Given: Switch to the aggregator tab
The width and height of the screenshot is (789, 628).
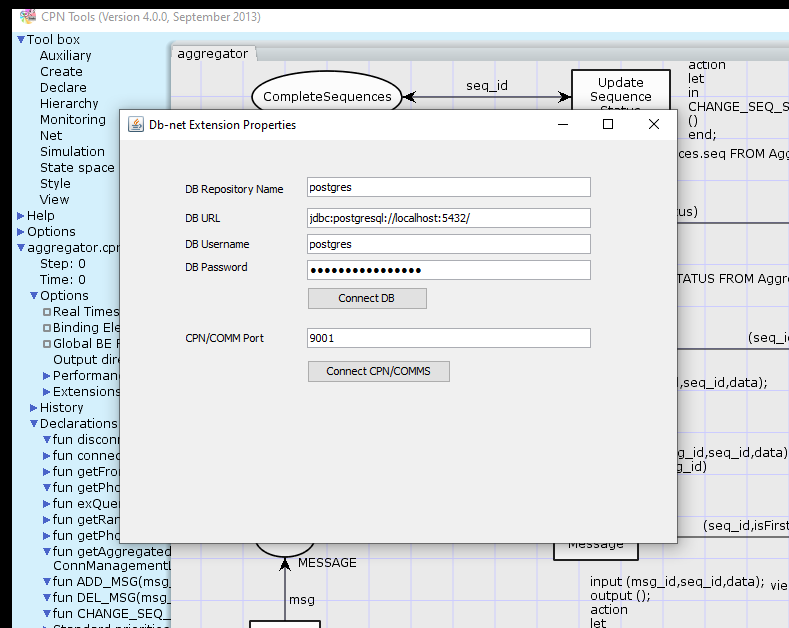Looking at the screenshot, I should (x=213, y=54).
